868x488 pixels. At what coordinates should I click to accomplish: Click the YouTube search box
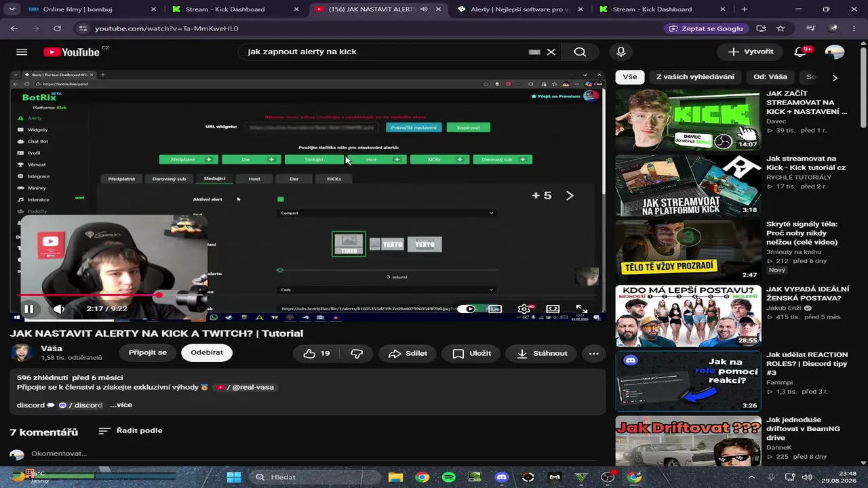(387, 52)
